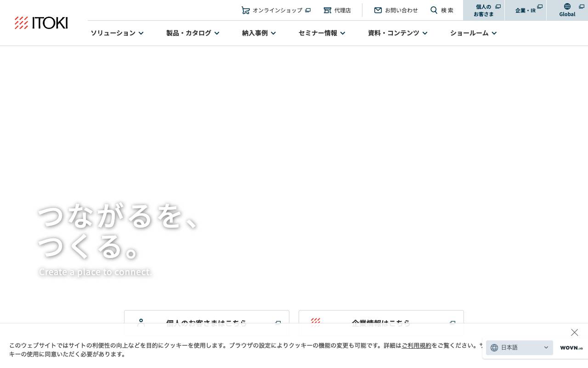Click the online shop cart icon
The width and height of the screenshot is (588, 368).
point(246,10)
